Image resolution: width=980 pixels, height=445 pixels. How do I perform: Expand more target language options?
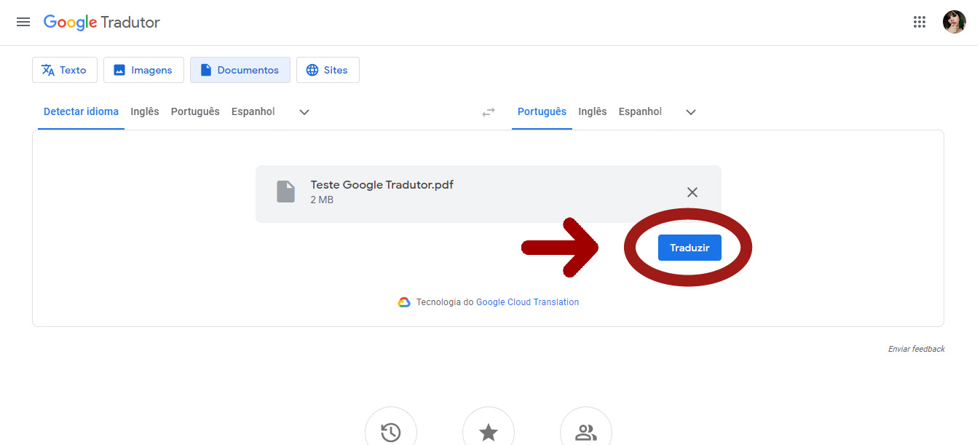[x=690, y=111]
